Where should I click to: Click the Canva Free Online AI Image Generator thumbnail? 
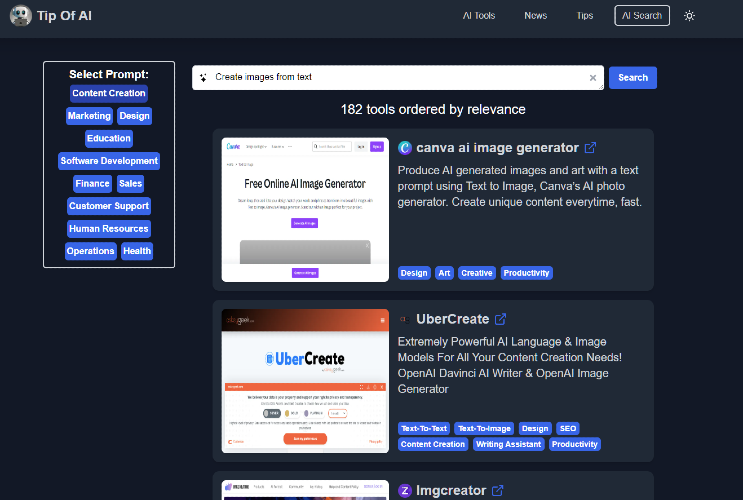click(305, 210)
